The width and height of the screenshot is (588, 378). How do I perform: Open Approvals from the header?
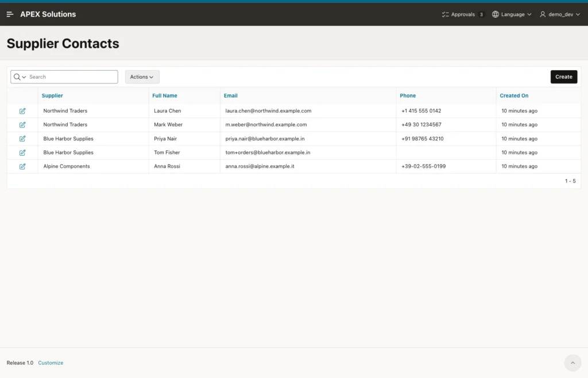462,14
